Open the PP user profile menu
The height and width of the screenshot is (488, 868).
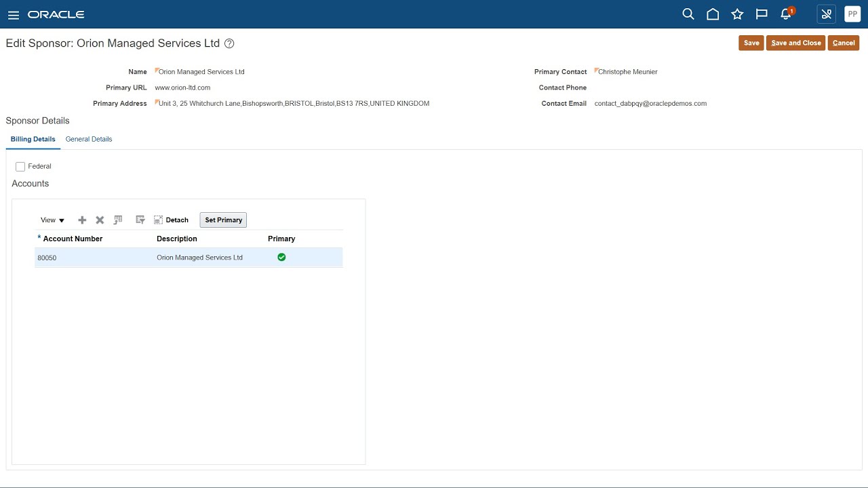point(852,14)
